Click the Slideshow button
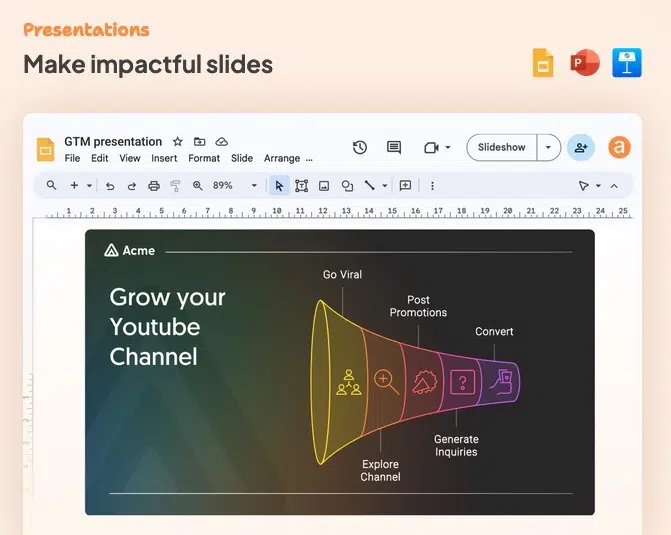 point(501,147)
